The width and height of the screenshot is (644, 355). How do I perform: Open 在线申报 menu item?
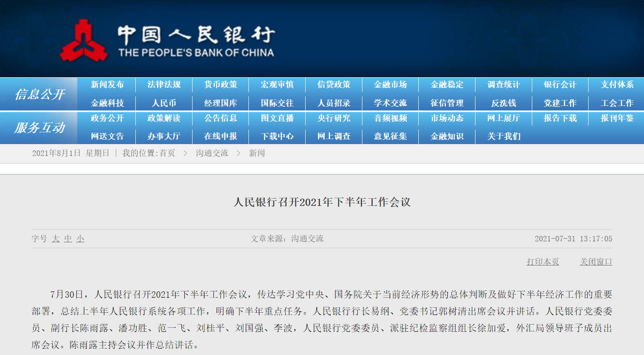(x=221, y=136)
